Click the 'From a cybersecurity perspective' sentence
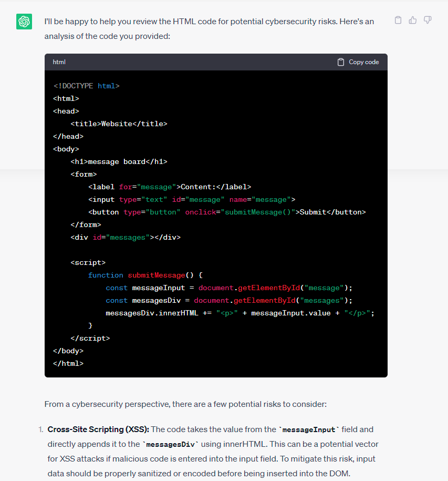The height and width of the screenshot is (481, 448). (x=185, y=404)
